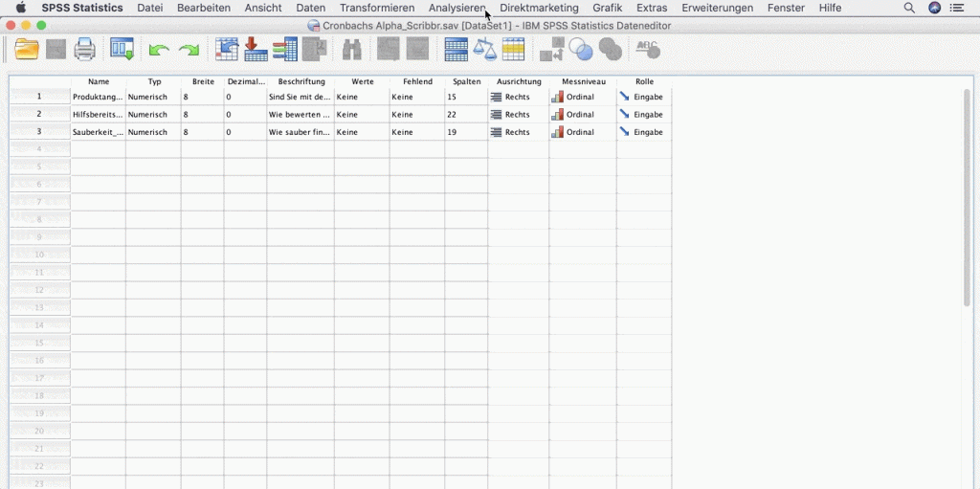Open Spotlight search magnifier in menu bar

click(x=910, y=8)
